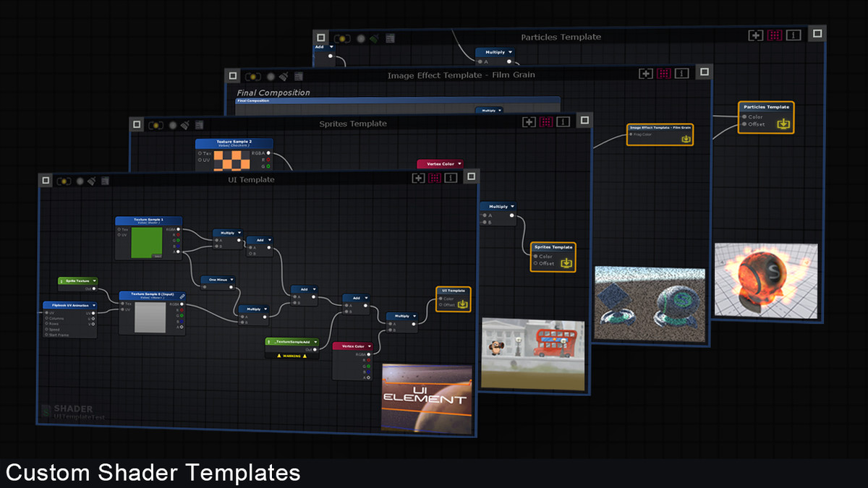
Task: Click the gray texture preview in Texture Sample 0
Action: (x=150, y=317)
